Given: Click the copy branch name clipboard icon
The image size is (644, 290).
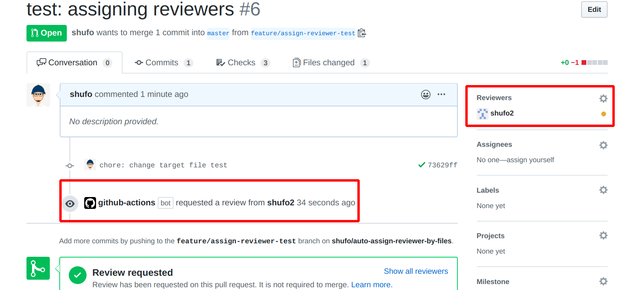Looking at the screenshot, I should [362, 33].
